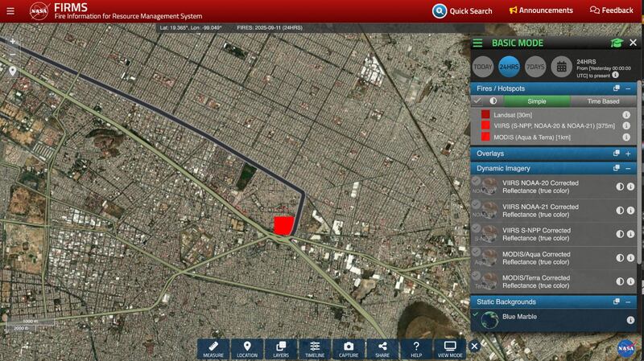
Task: Adjust opacity of MODIS/Aqua layer
Action: click(x=620, y=258)
